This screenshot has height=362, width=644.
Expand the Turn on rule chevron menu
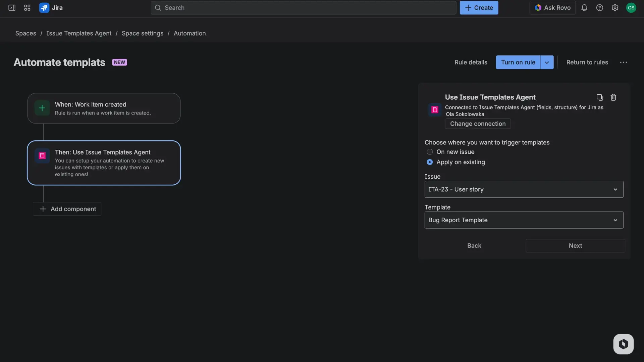point(547,62)
